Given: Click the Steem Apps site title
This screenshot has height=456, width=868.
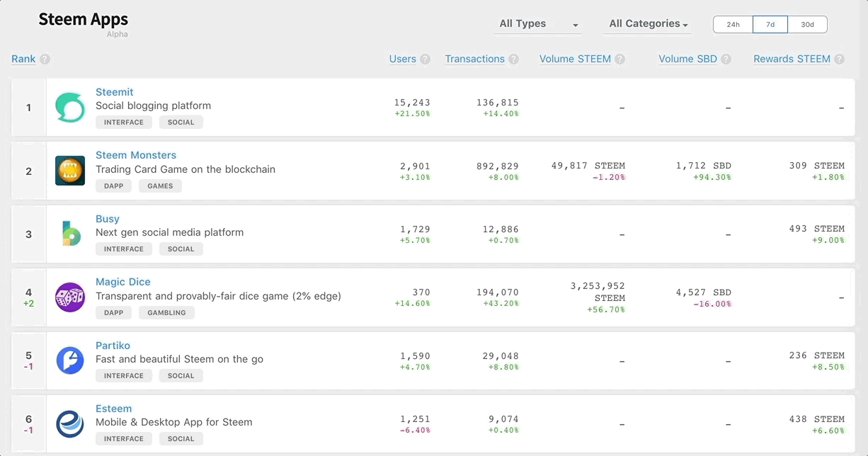Looking at the screenshot, I should [84, 19].
